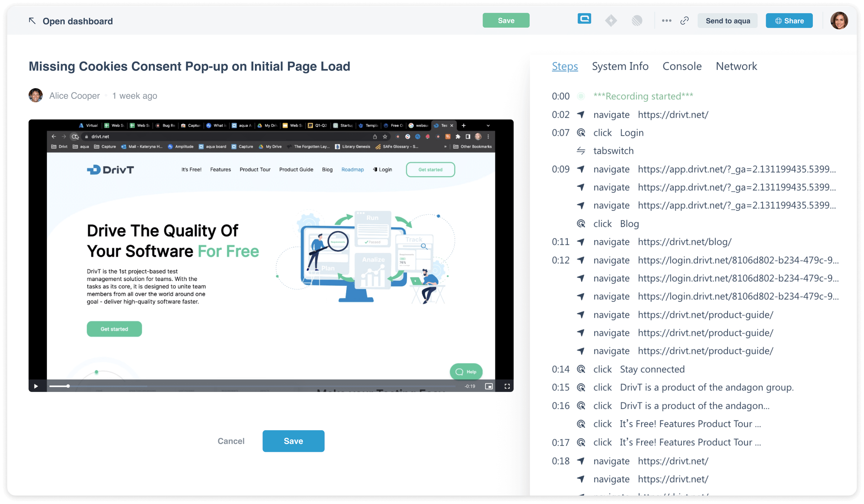Select the Steps tab
864x504 pixels.
564,66
